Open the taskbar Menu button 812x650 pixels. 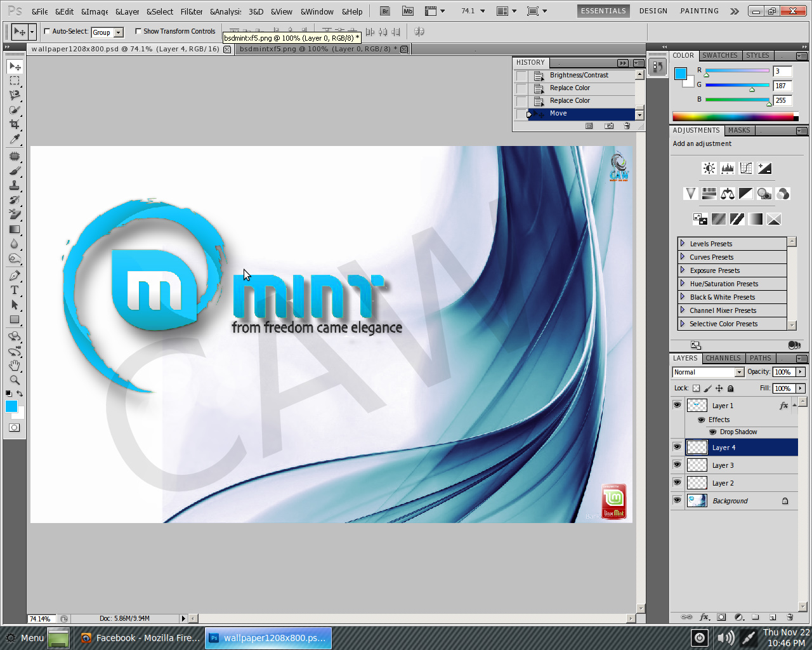(x=24, y=638)
